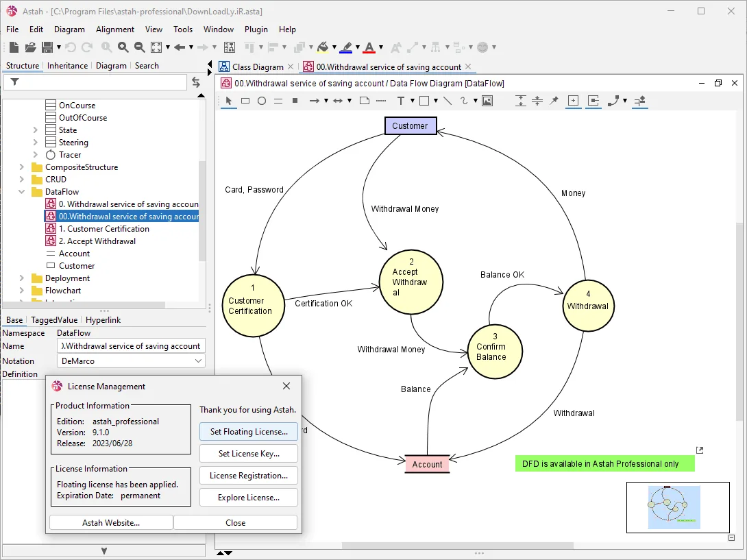The width and height of the screenshot is (747, 560).
Task: Click the line color pen icon
Action: tap(346, 47)
